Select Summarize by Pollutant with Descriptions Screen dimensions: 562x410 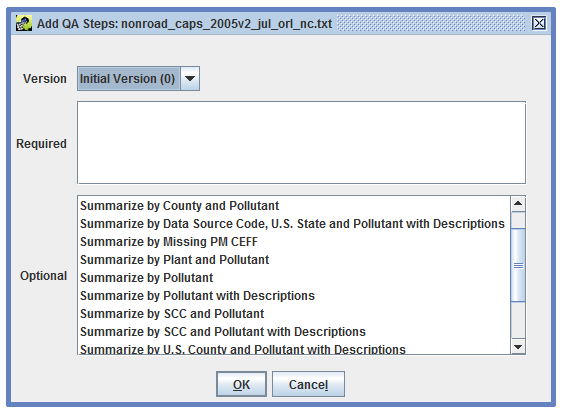click(294, 296)
